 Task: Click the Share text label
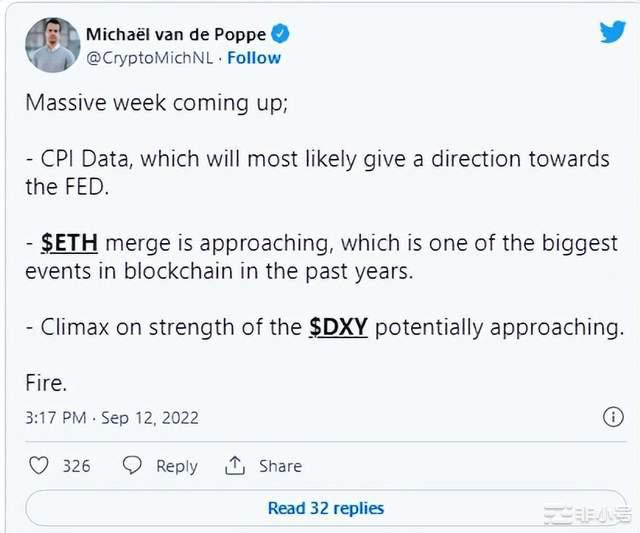coord(280,466)
